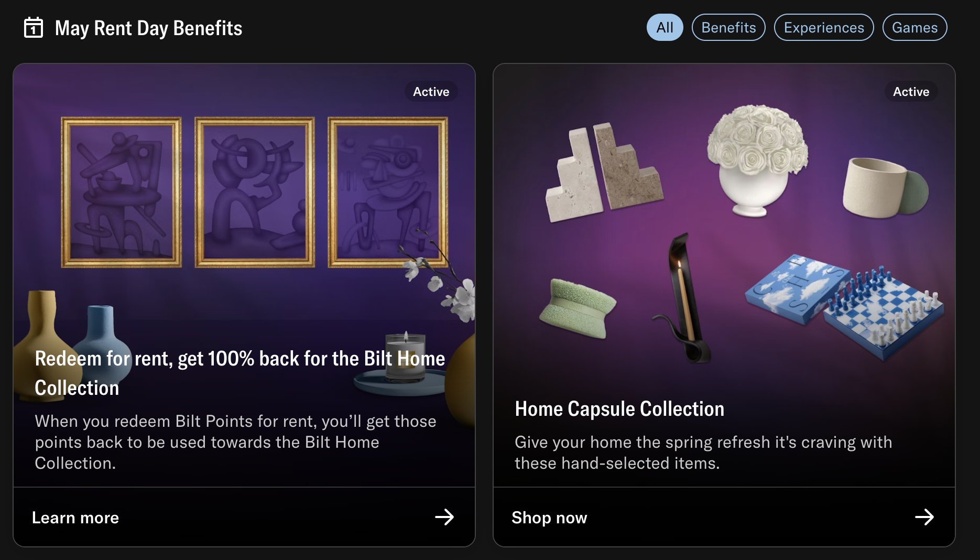Select the middle gold-framed artwork

[x=255, y=192]
